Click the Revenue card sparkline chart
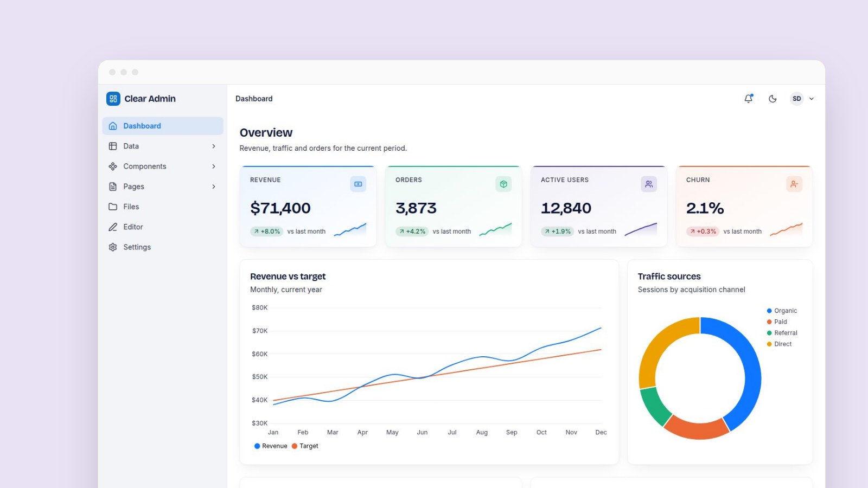The image size is (868, 488). (350, 229)
